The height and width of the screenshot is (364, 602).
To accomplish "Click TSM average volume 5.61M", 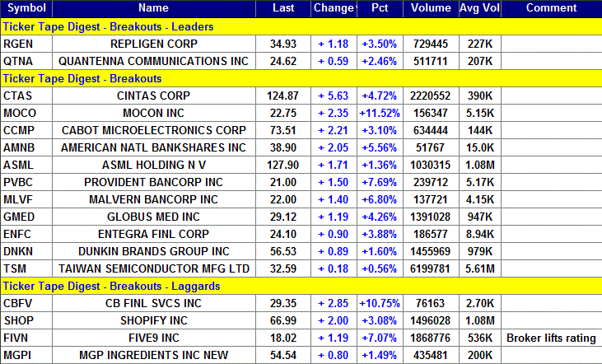I will [x=480, y=268].
